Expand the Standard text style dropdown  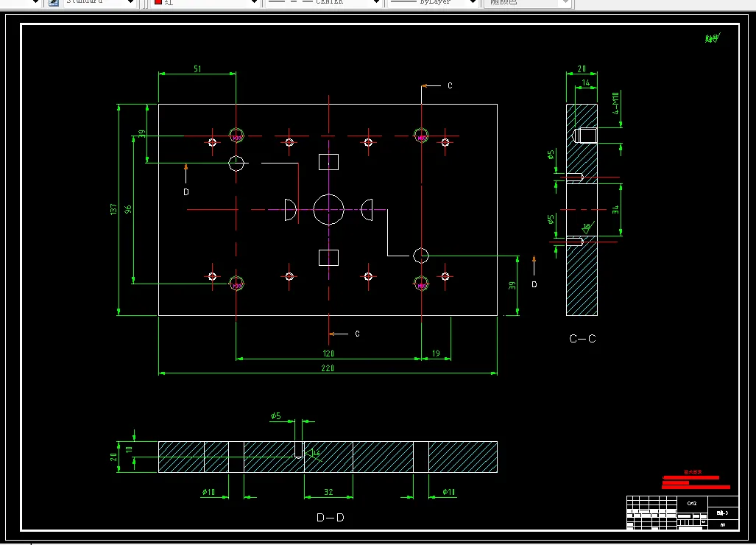point(130,2)
